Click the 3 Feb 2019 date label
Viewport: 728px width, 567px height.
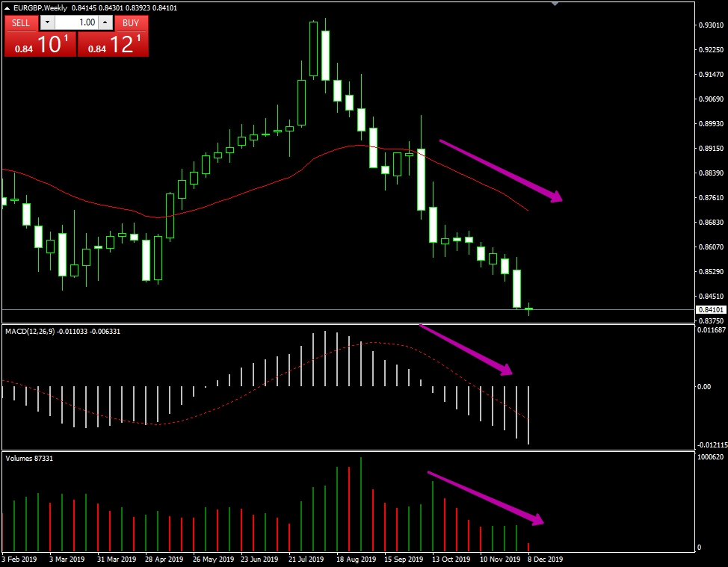coord(20,559)
